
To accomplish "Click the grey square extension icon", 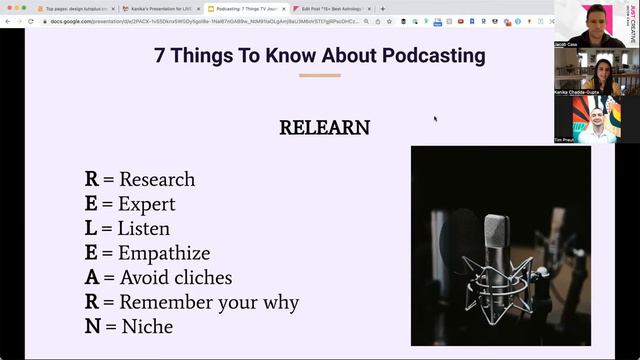I will pos(449,21).
